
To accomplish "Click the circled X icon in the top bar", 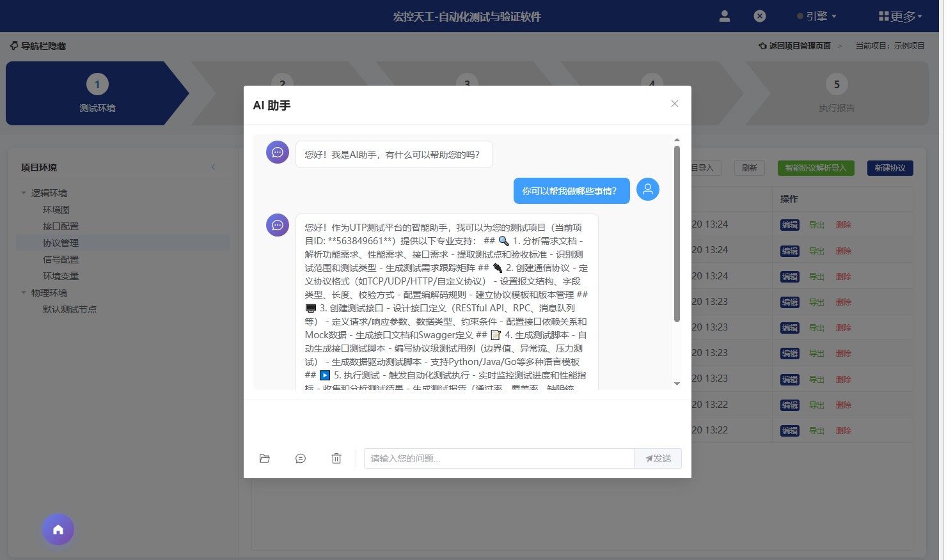I will 759,16.
